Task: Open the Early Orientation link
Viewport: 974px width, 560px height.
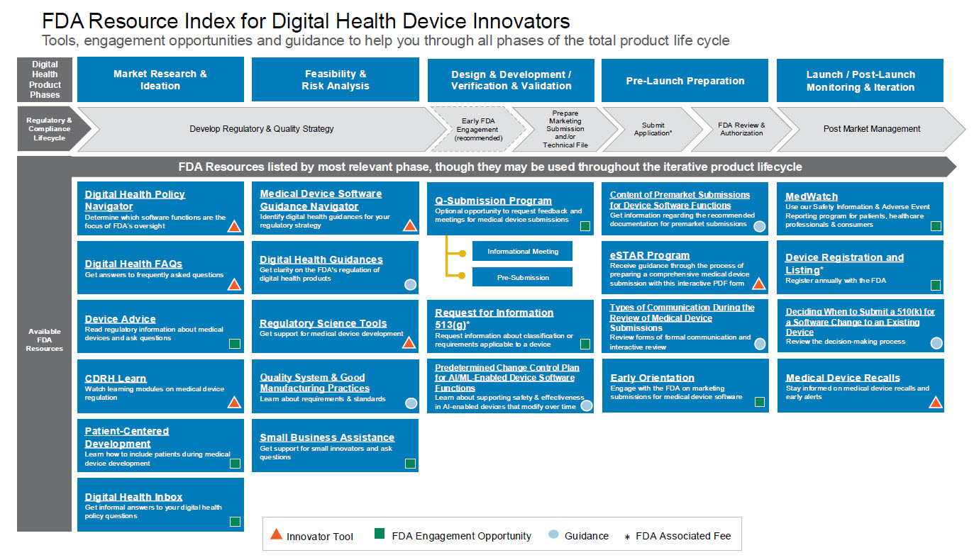Action: pos(652,378)
